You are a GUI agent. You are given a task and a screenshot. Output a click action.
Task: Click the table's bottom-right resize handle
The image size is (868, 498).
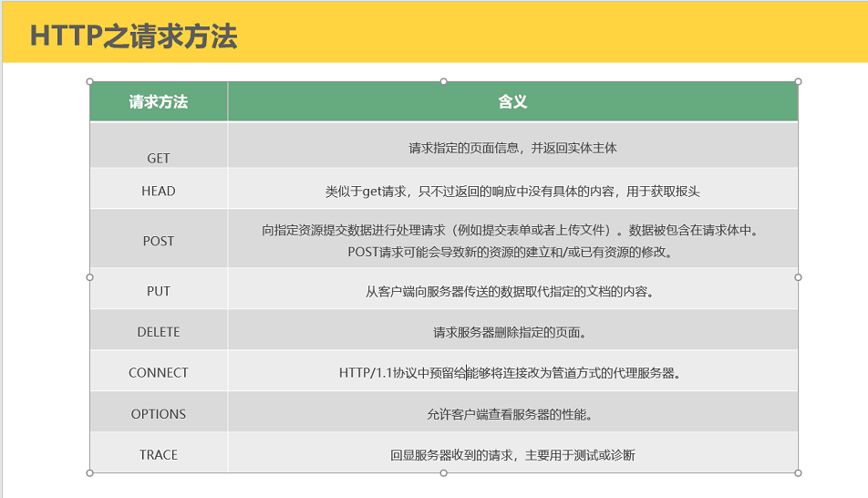coord(798,472)
